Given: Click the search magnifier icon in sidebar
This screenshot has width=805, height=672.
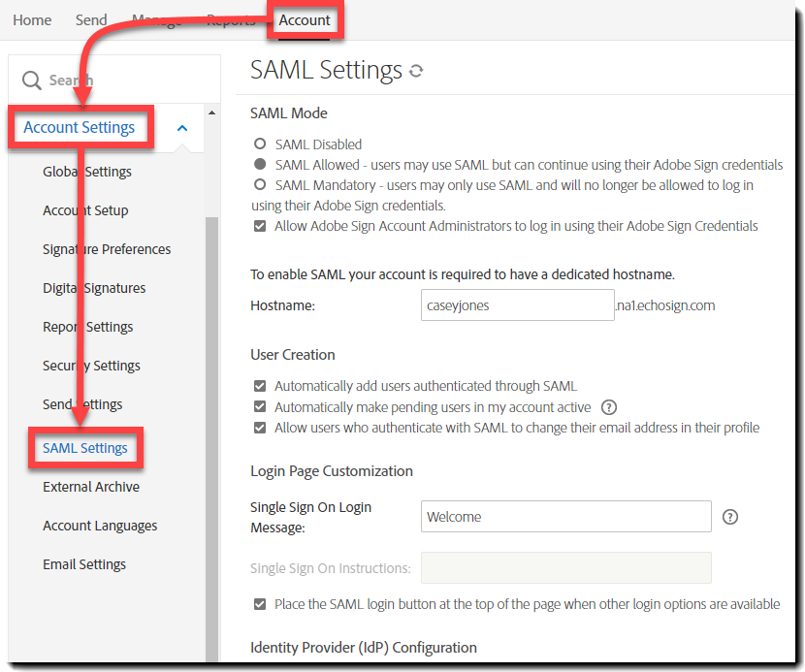Looking at the screenshot, I should 32,80.
